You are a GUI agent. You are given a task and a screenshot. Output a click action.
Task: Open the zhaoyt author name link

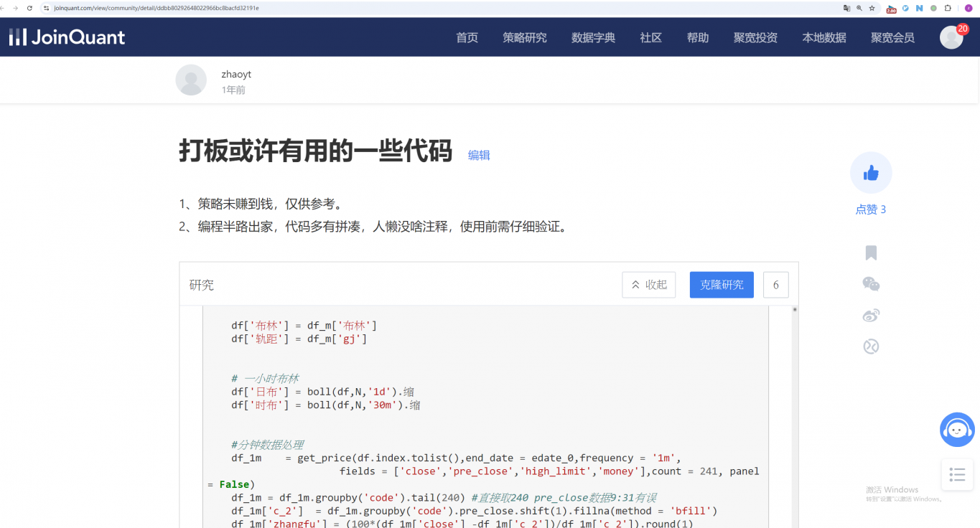[x=236, y=74]
